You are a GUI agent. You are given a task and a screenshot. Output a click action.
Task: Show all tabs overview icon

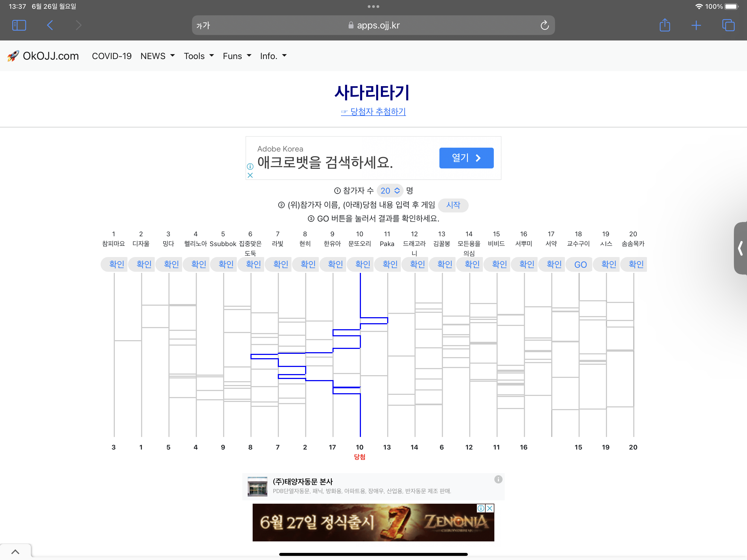click(x=728, y=25)
